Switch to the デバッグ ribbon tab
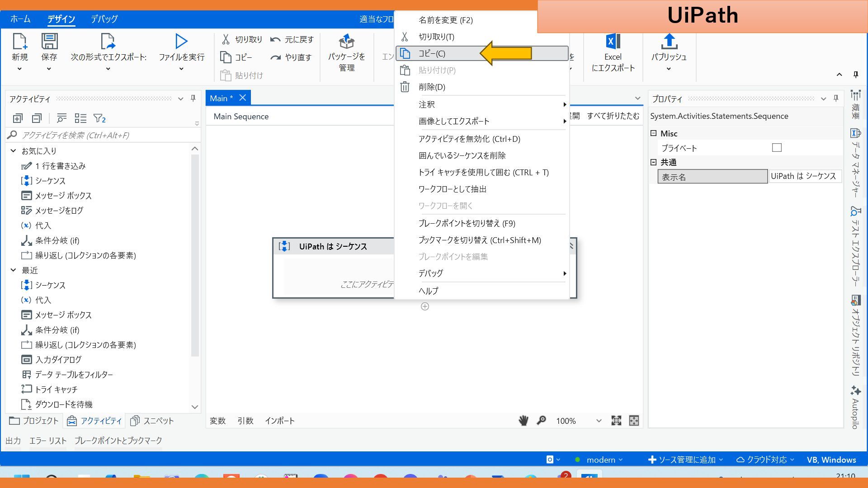The width and height of the screenshot is (868, 488). tap(104, 19)
